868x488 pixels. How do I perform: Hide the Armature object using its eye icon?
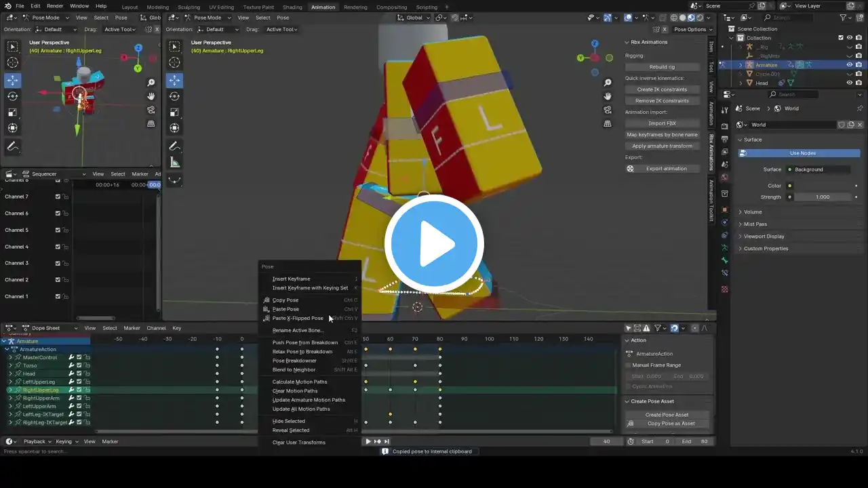pyautogui.click(x=849, y=65)
